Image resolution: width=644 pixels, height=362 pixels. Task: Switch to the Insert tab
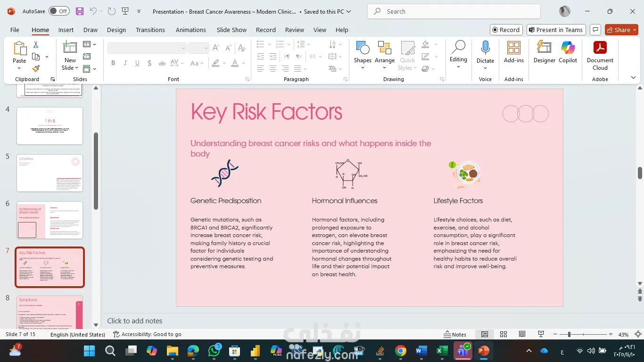coord(66,30)
